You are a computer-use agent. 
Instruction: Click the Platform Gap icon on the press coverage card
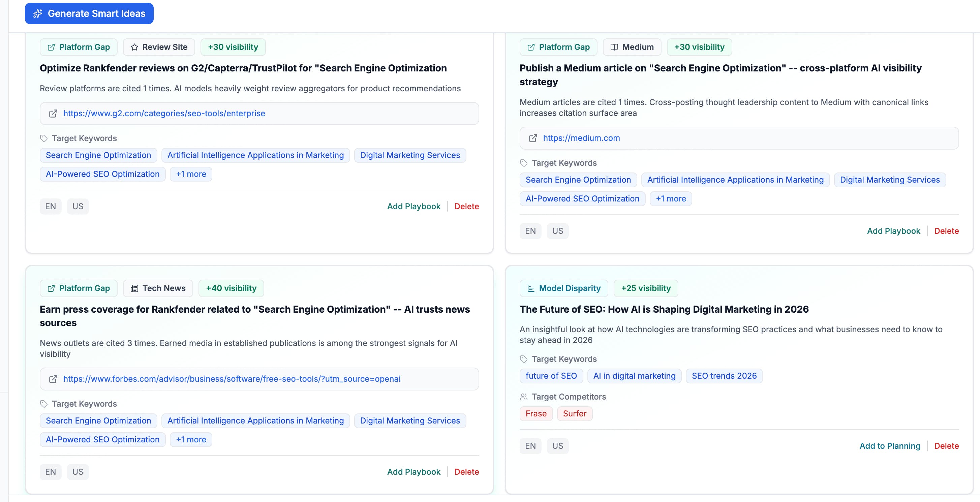[x=51, y=288]
